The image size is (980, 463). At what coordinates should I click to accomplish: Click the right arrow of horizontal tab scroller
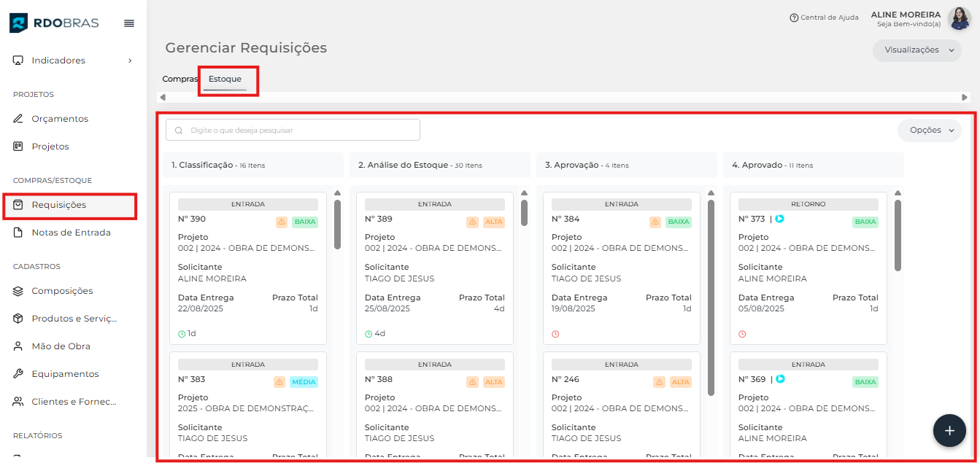pos(965,97)
